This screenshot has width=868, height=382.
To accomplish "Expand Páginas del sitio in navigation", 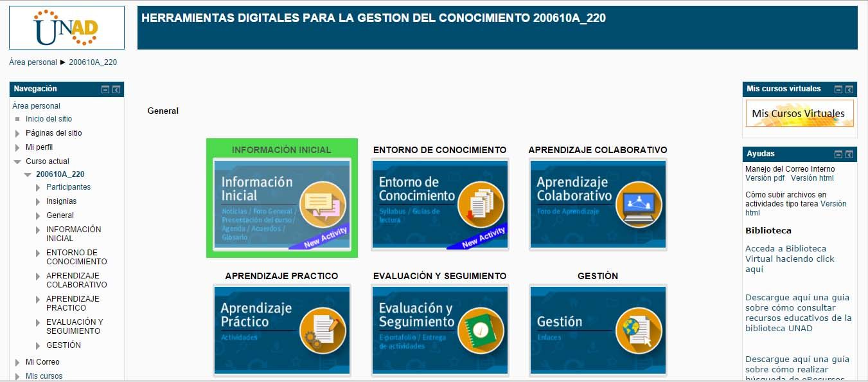I will [x=17, y=133].
